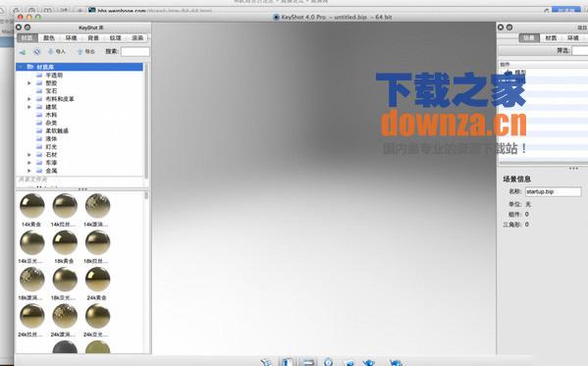Viewport: 588px width, 366px height.
Task: Expand the 石材 folder arrow
Action: (29, 154)
